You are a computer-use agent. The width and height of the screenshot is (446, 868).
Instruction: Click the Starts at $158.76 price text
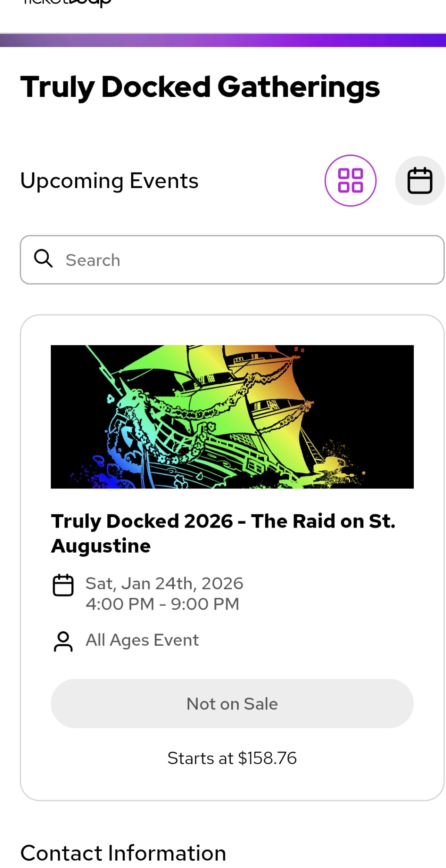232,758
